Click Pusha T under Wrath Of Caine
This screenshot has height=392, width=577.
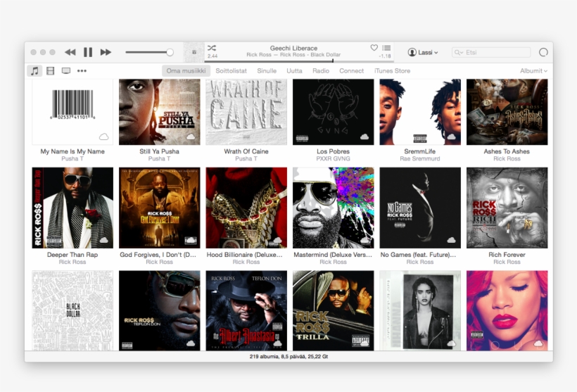[246, 158]
